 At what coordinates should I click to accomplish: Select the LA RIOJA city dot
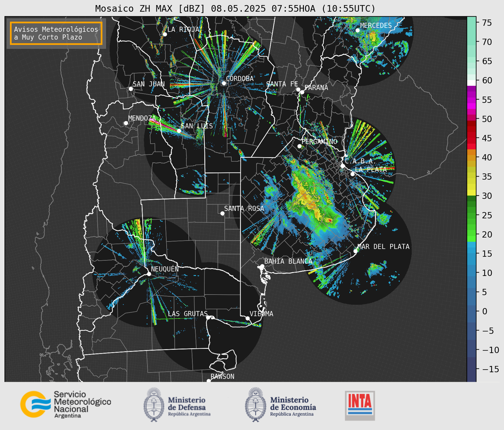click(165, 34)
